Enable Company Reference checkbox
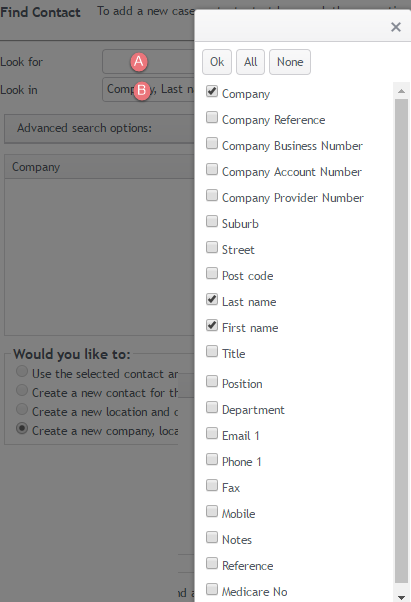Screen dimensions: 411x602 tap(212, 117)
